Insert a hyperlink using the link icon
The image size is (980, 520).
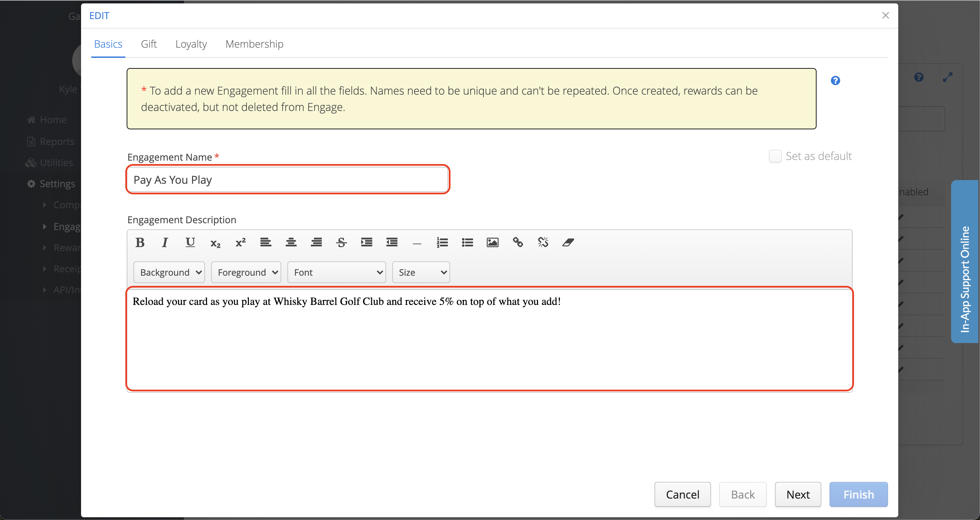point(518,242)
